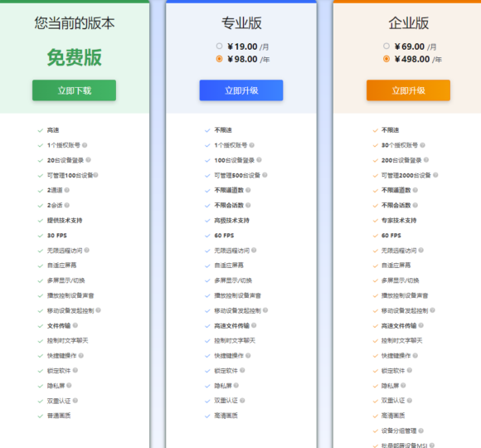Open help icon beside free plan 快捷键操作

point(81,355)
